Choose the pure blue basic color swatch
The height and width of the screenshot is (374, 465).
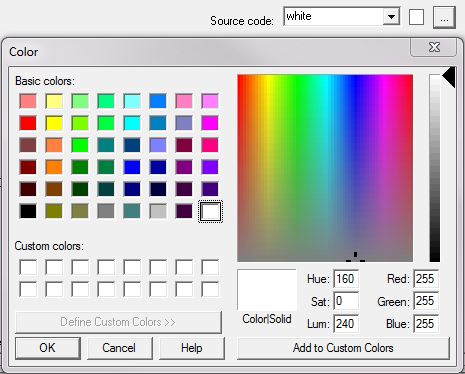pos(132,167)
